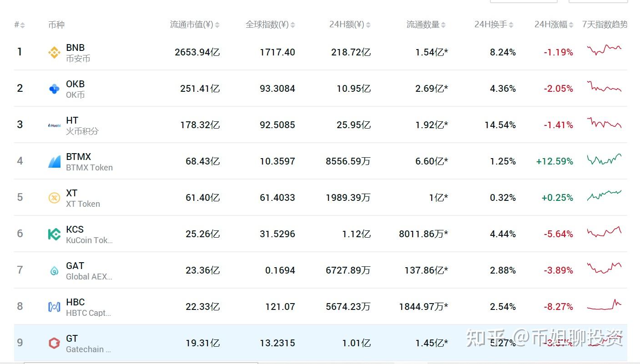Select XT index value 61.4033
640x364 pixels.
click(277, 198)
